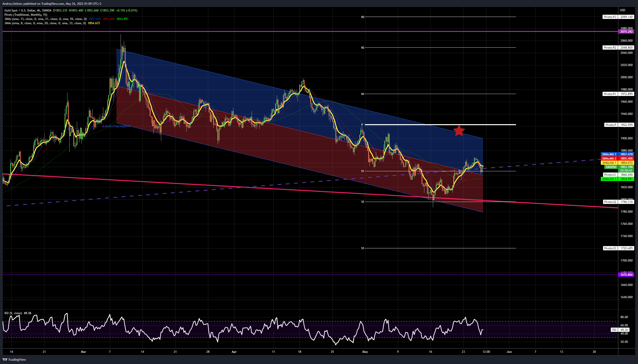Click the 1900.000 price axis label
This screenshot has width=638, height=364.
pos(626,138)
